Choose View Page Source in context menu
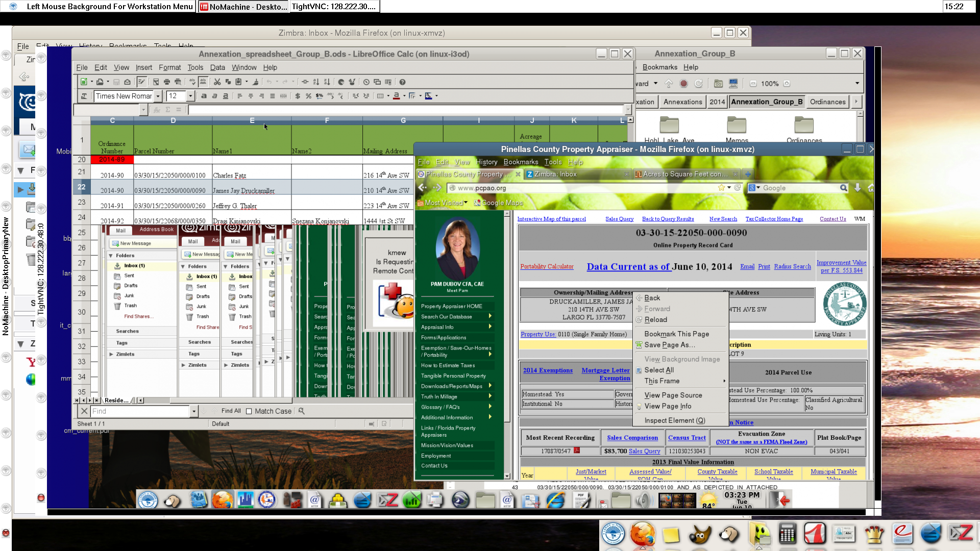Image resolution: width=980 pixels, height=551 pixels. (x=673, y=395)
